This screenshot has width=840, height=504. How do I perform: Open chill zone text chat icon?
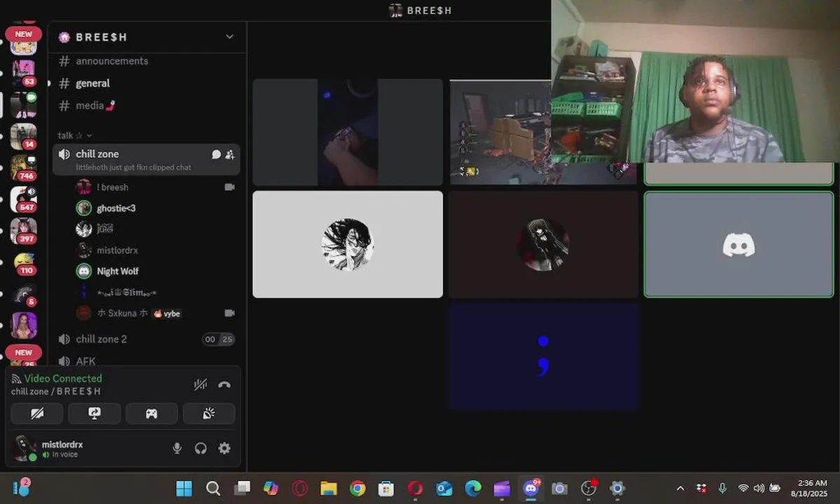pyautogui.click(x=216, y=154)
